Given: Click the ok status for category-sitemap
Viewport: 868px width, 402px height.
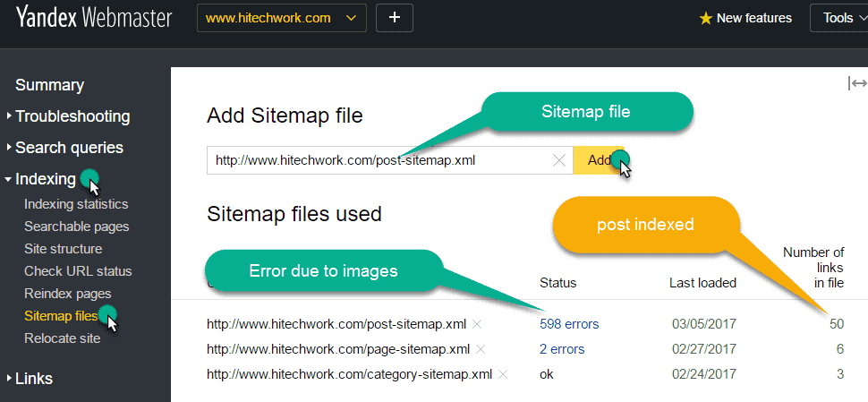Looking at the screenshot, I should [x=547, y=374].
